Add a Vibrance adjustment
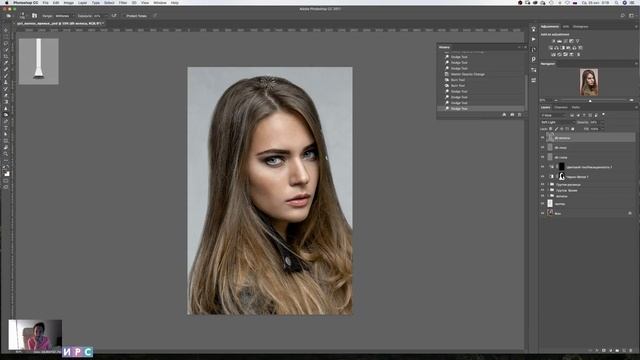640x360 pixels. 577,41
